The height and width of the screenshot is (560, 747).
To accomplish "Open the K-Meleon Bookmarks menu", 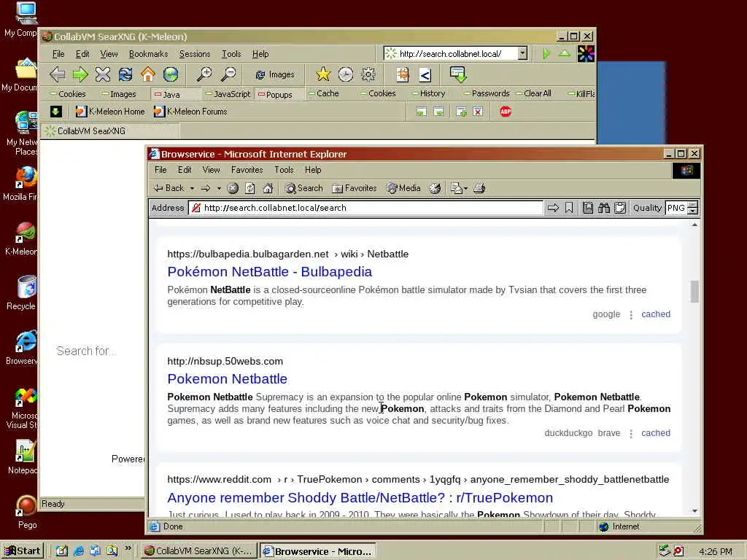I will [148, 54].
